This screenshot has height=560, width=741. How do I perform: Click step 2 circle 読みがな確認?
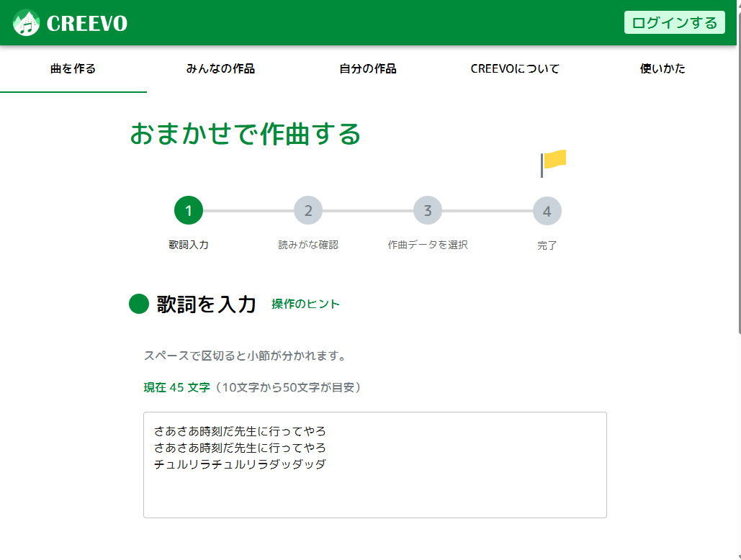tap(308, 211)
